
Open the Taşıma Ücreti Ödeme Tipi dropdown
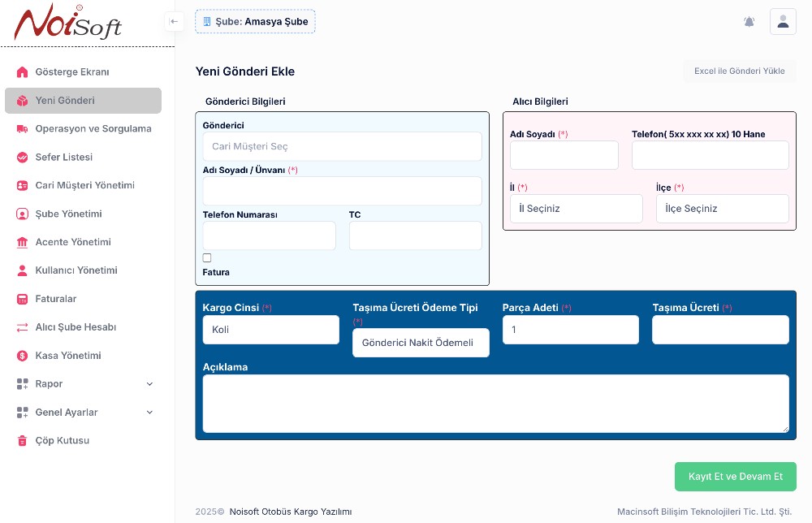(x=421, y=343)
